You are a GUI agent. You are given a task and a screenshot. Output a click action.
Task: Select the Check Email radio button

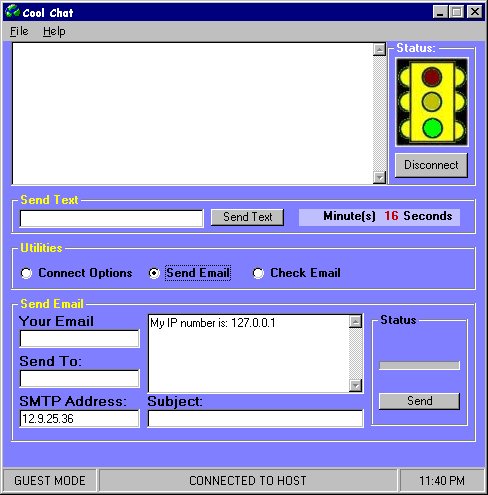258,273
